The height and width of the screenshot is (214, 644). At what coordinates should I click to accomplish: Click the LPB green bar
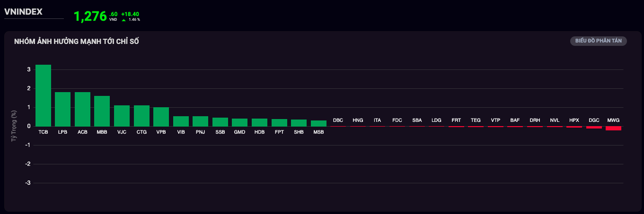tap(63, 109)
